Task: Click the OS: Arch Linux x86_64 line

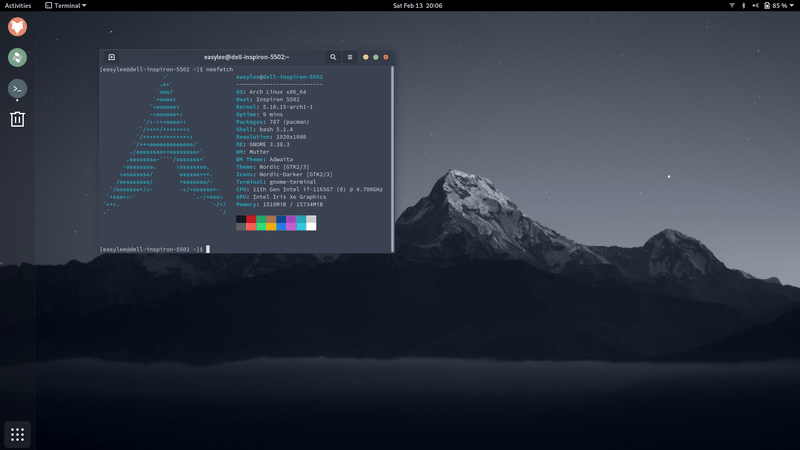Action: pos(271,92)
